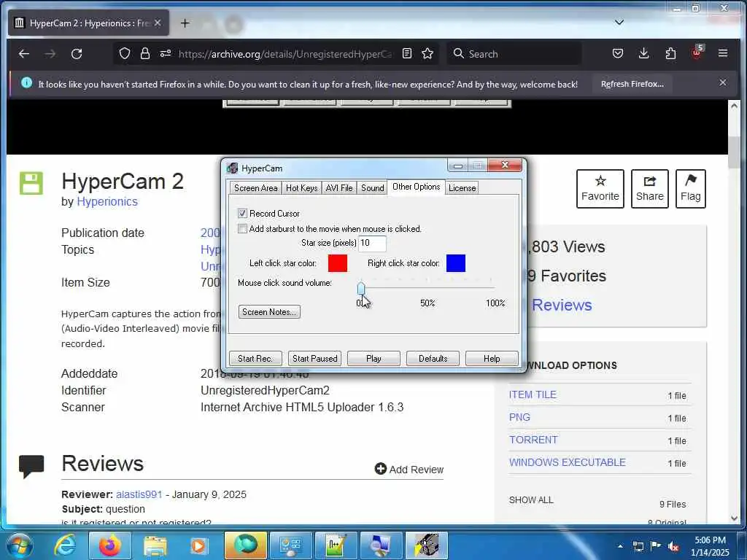Screen dimensions: 747x560
Task: Open tracking protection shield icon
Action: tap(124, 54)
